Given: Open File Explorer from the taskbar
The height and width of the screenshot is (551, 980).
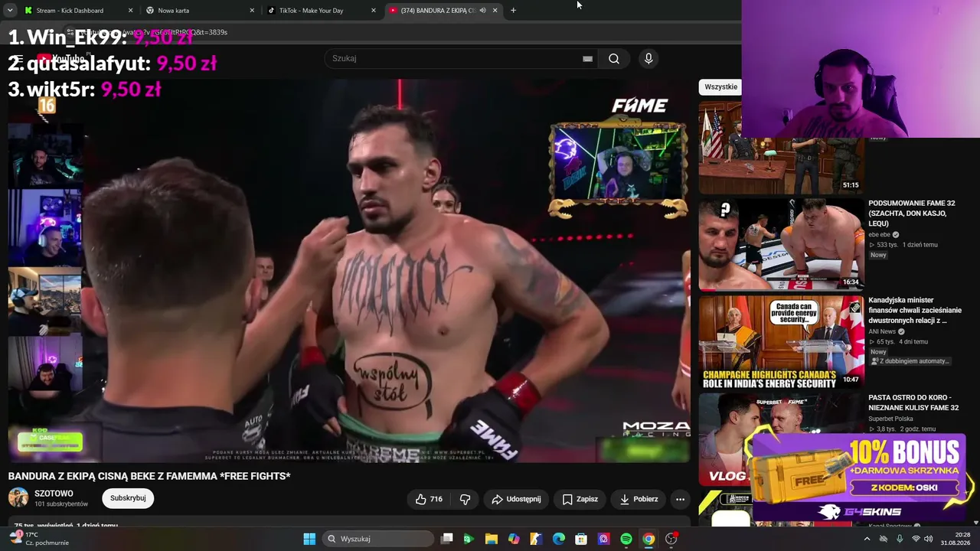Looking at the screenshot, I should pos(491,539).
